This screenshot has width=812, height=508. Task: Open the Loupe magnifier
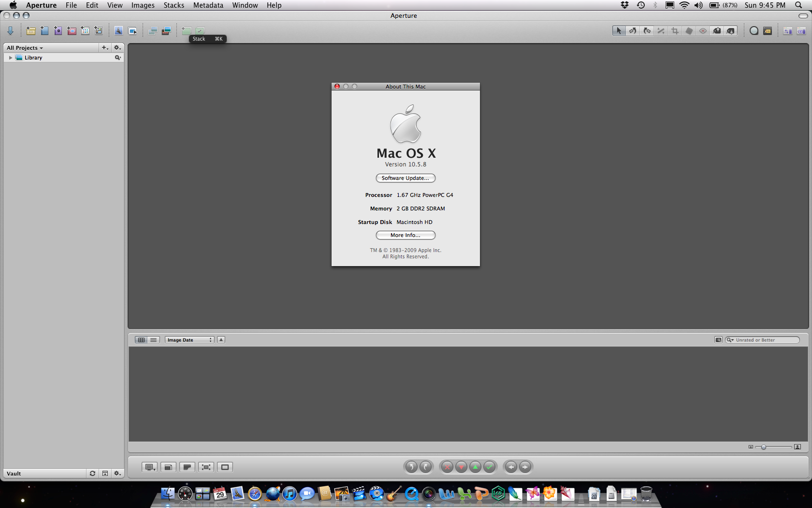click(x=754, y=31)
